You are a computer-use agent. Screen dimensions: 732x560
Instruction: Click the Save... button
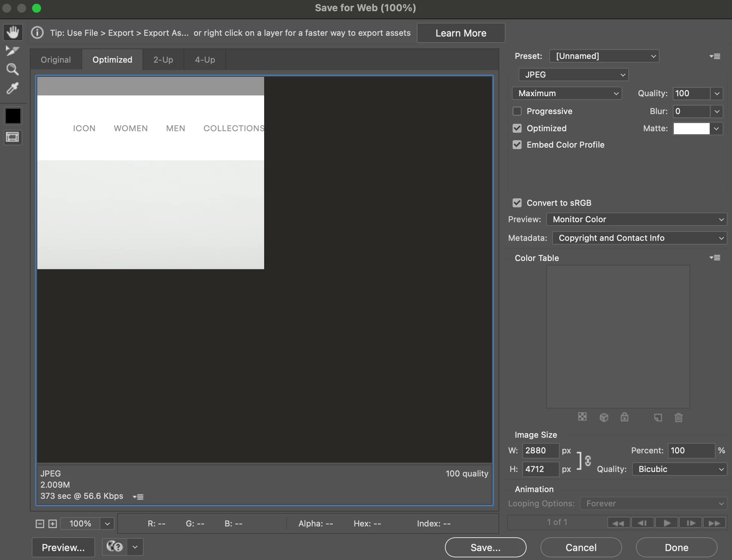point(485,547)
